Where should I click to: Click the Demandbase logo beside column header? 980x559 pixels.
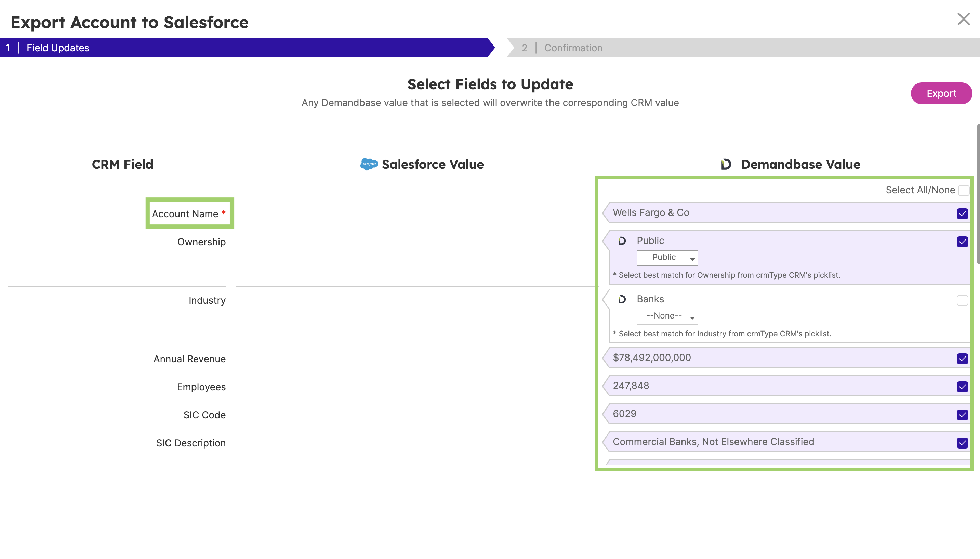coord(726,164)
